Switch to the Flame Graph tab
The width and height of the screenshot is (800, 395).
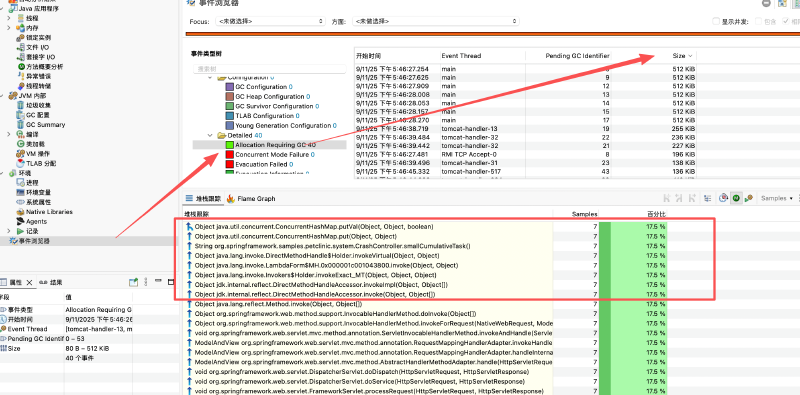click(251, 199)
